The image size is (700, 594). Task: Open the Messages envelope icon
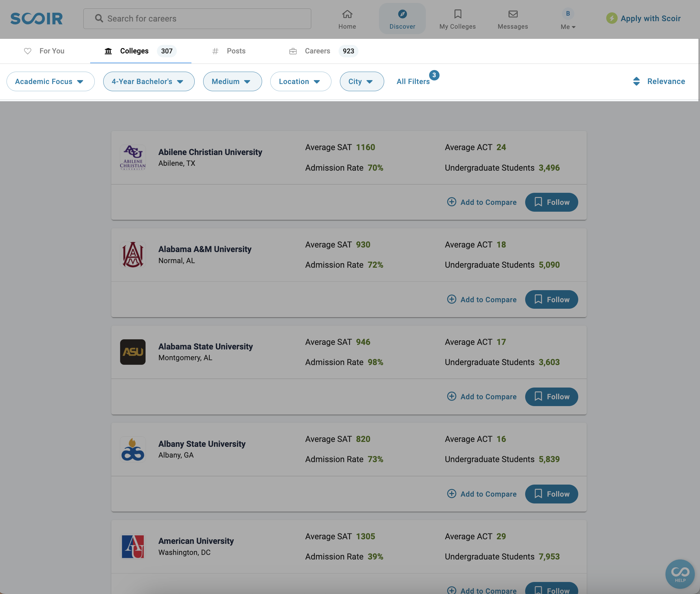click(513, 14)
